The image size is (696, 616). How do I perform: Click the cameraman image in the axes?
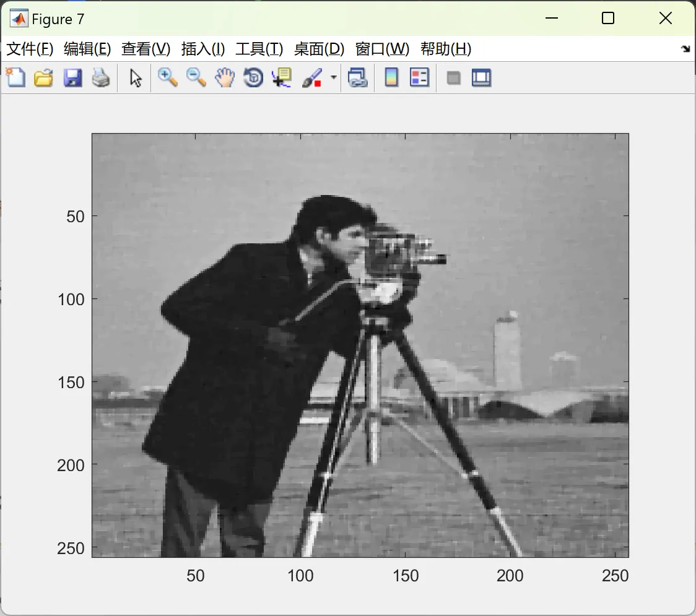click(x=360, y=345)
